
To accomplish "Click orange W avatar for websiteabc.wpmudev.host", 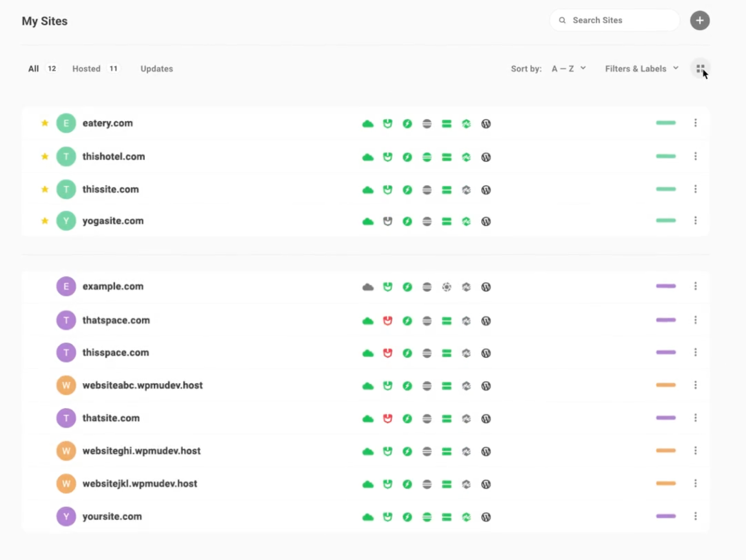I will pos(66,385).
